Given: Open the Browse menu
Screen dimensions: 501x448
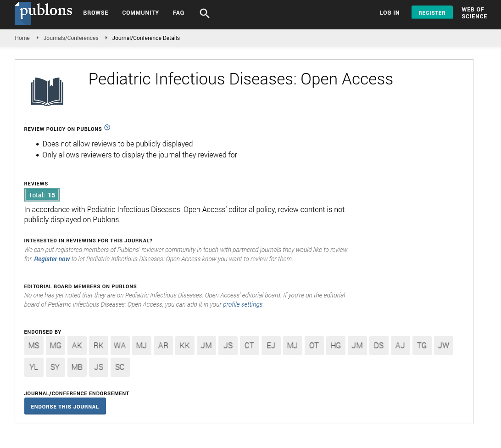Looking at the screenshot, I should tap(95, 13).
